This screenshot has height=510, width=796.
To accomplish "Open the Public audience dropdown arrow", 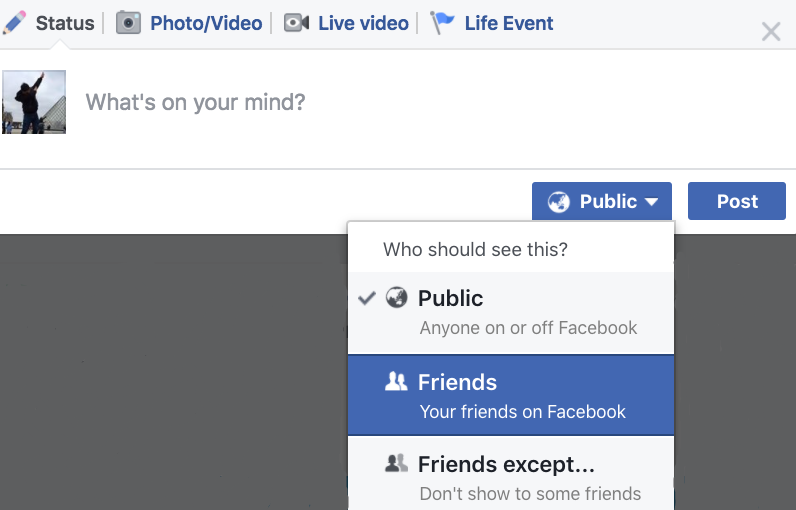I will click(x=652, y=202).
